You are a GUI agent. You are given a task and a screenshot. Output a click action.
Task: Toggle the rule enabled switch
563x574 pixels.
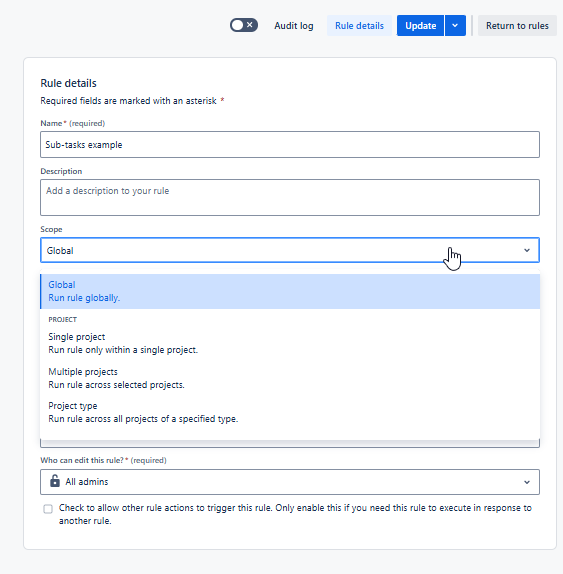tap(244, 25)
